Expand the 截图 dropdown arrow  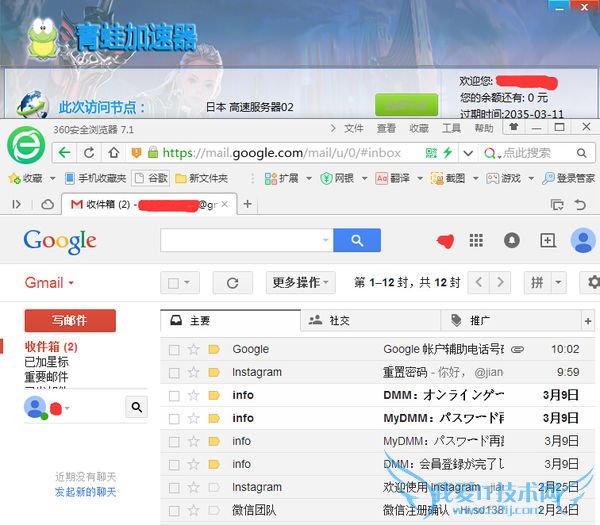[x=475, y=178]
